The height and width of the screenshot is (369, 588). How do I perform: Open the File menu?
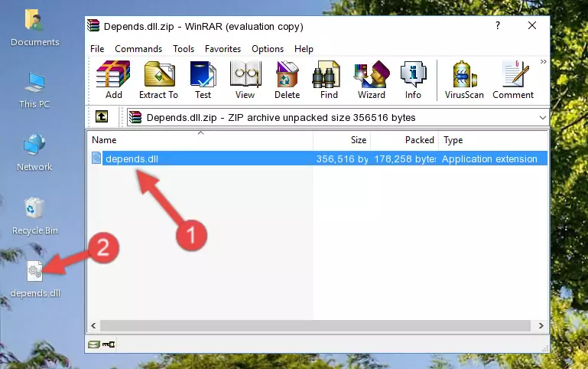(x=97, y=49)
